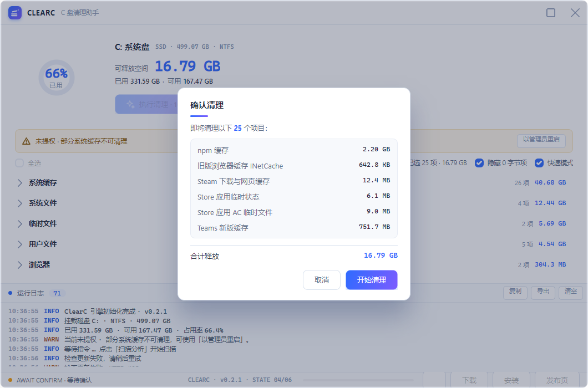Expand the 系统缓存 category
Screen dimensions: 588x388
pyautogui.click(x=19, y=182)
